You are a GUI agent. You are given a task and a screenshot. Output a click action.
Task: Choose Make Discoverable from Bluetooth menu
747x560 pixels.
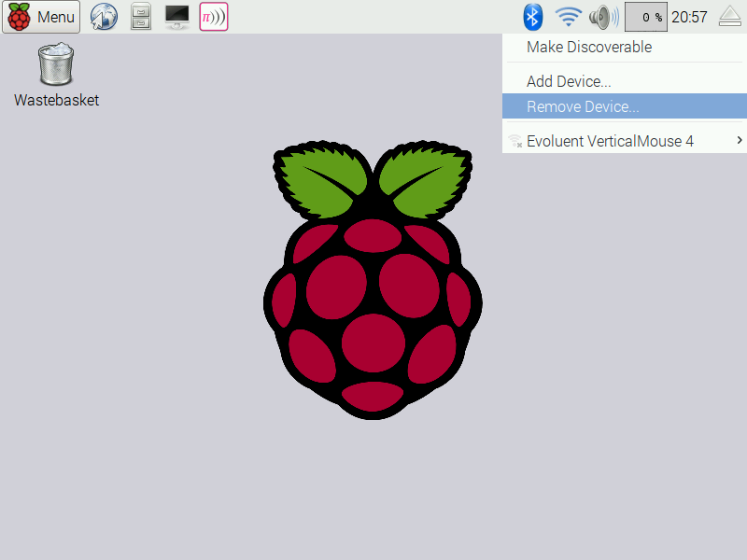[x=625, y=48]
